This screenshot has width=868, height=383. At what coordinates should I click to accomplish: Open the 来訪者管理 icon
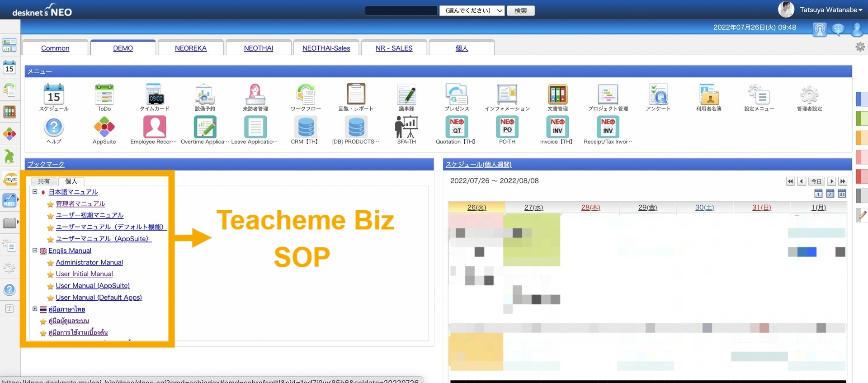pyautogui.click(x=255, y=94)
